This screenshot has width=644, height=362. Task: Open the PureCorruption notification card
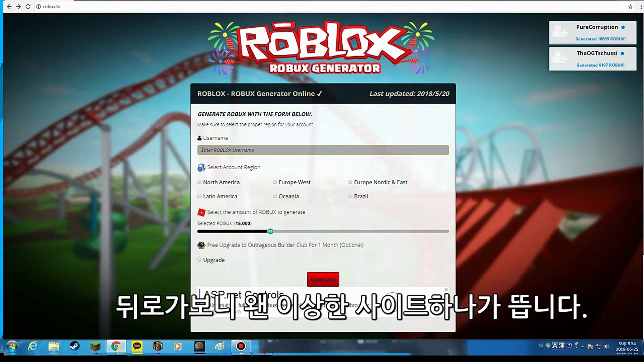tap(592, 33)
